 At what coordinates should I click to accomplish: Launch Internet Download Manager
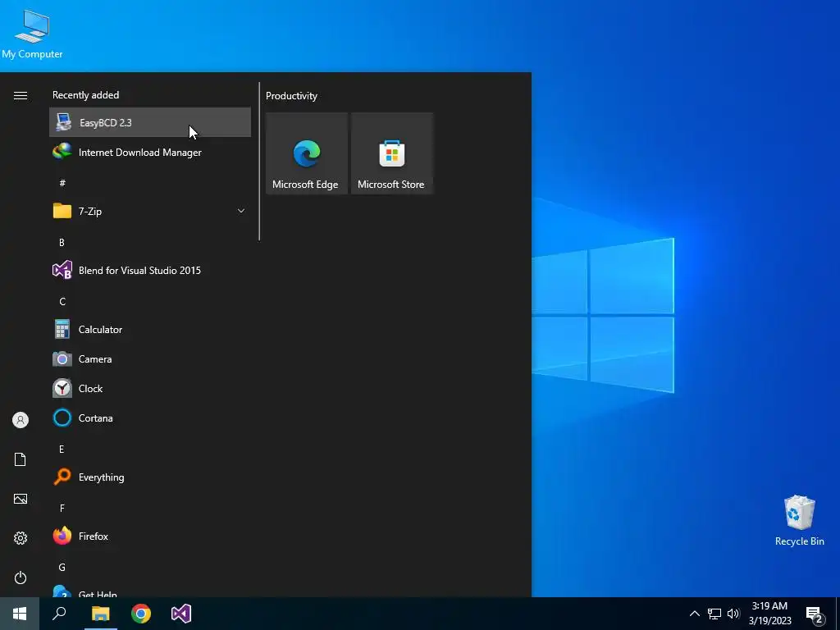(x=150, y=152)
